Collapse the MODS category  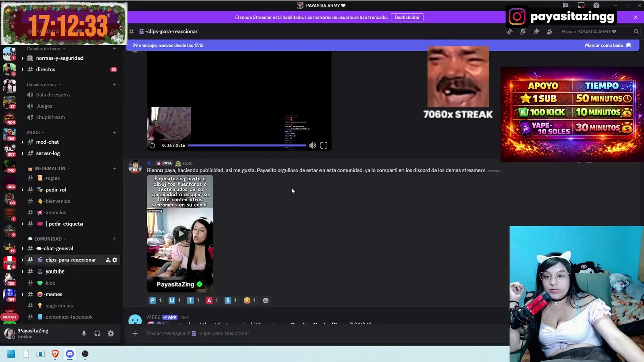tap(36, 132)
